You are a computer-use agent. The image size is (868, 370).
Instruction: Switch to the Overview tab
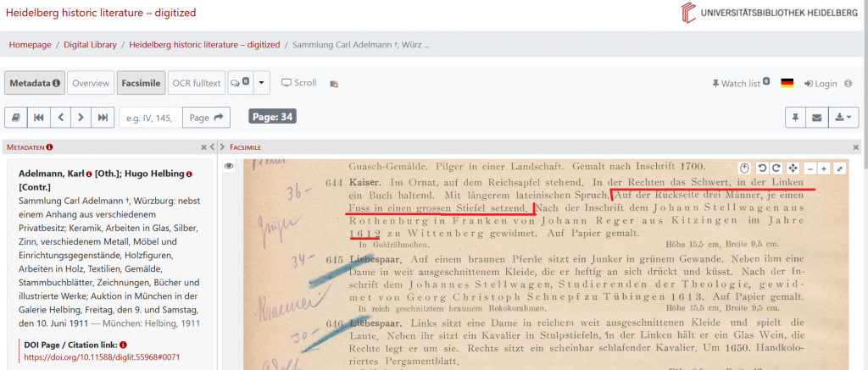tap(90, 83)
